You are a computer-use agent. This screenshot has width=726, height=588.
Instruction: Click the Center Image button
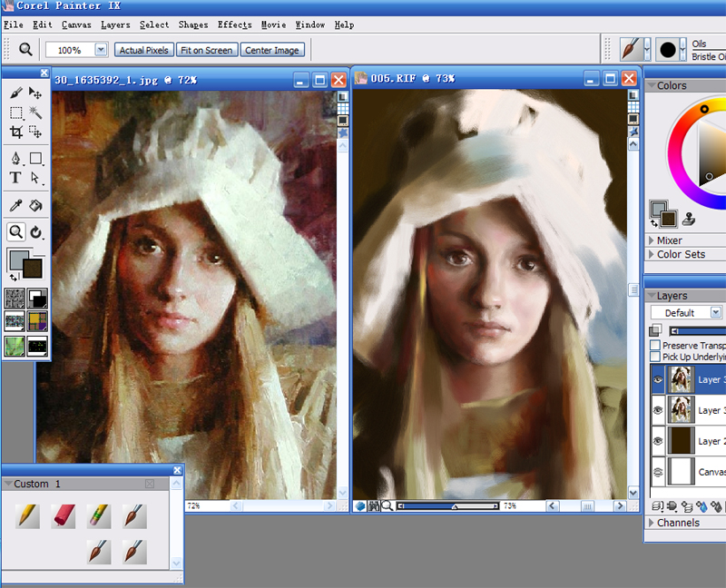click(271, 50)
